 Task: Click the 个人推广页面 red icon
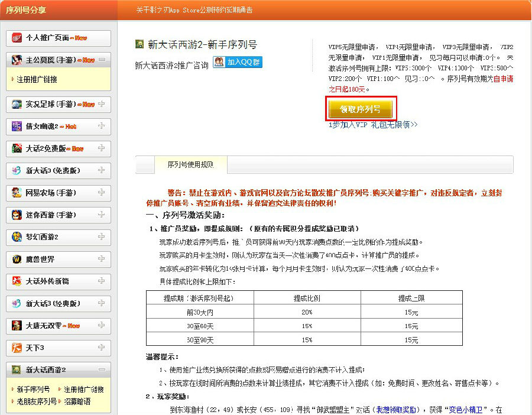(x=17, y=38)
